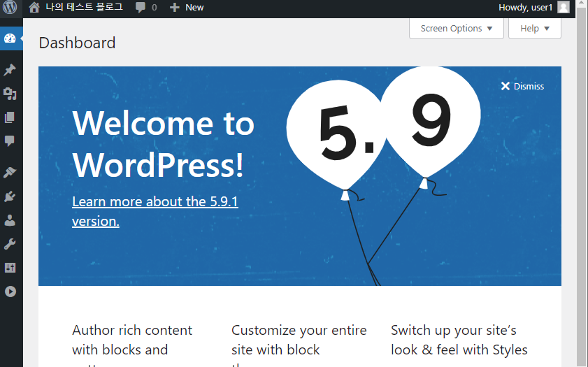The image size is (588, 367).
Task: Click Collapse menu arrow icon in sidebar
Action: 10,292
